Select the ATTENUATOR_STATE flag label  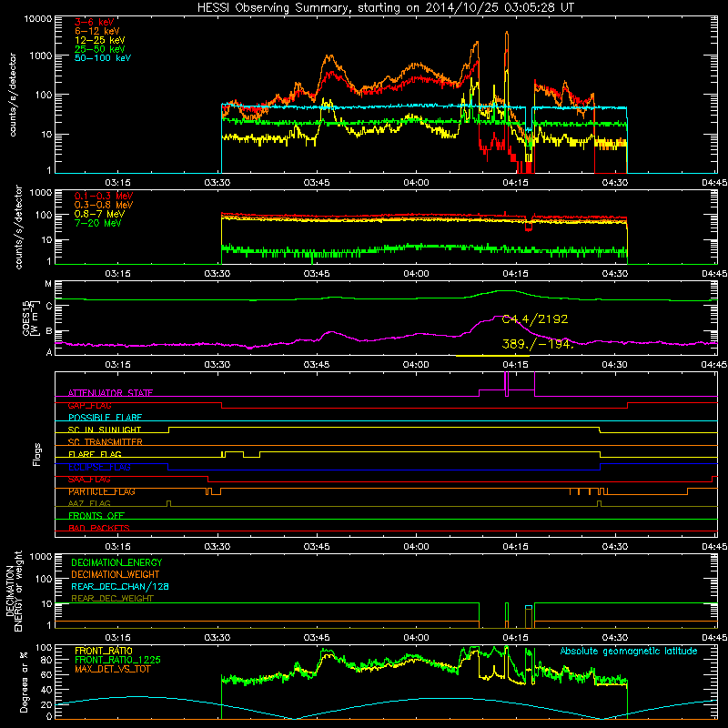[x=110, y=393]
